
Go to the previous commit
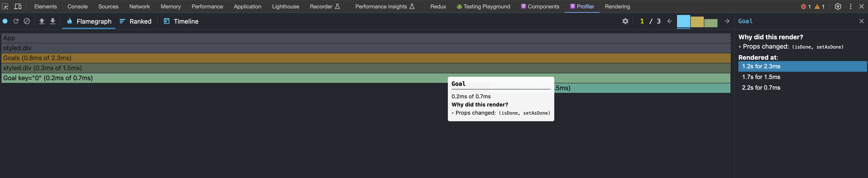click(669, 21)
